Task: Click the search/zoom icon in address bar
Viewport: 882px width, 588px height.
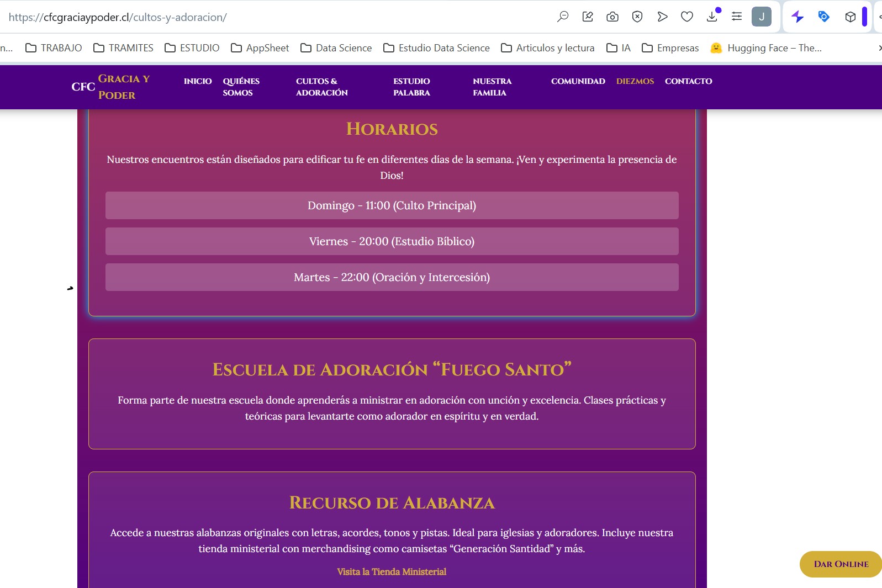Action: point(563,17)
